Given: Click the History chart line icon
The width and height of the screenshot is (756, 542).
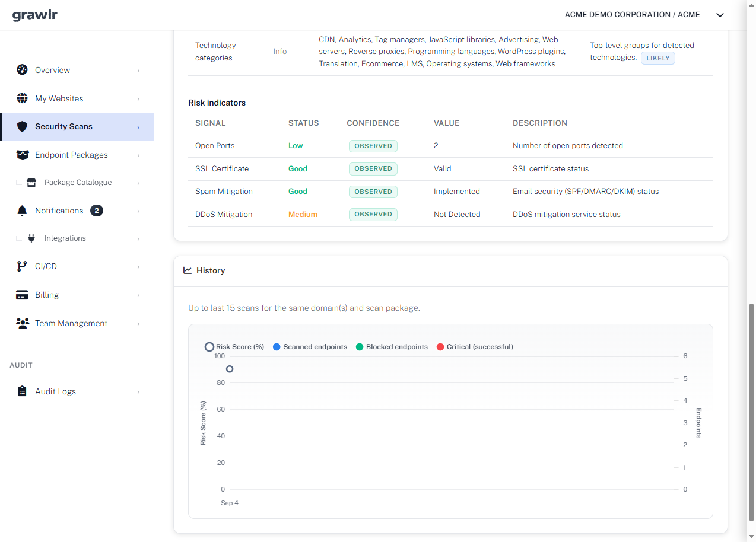Looking at the screenshot, I should 188,270.
